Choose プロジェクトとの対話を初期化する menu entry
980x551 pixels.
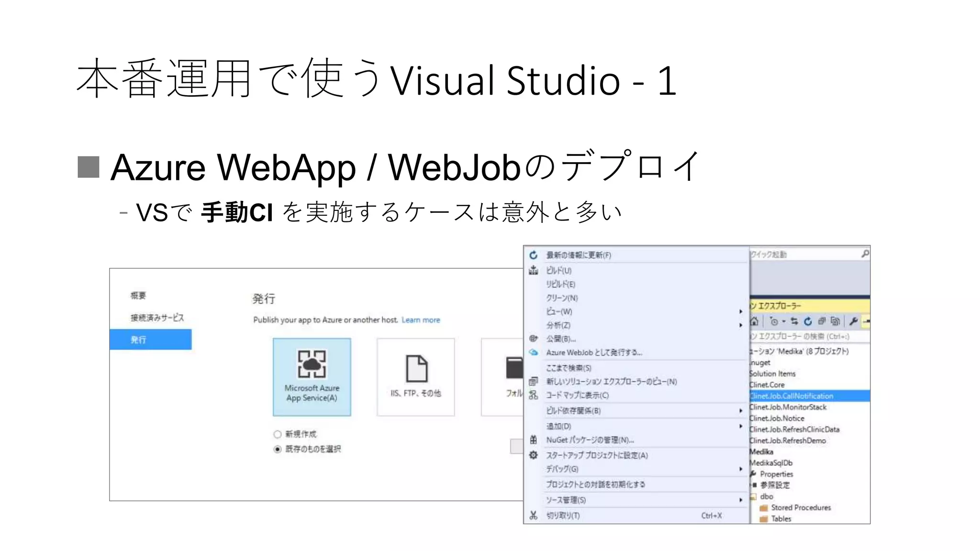coord(636,485)
